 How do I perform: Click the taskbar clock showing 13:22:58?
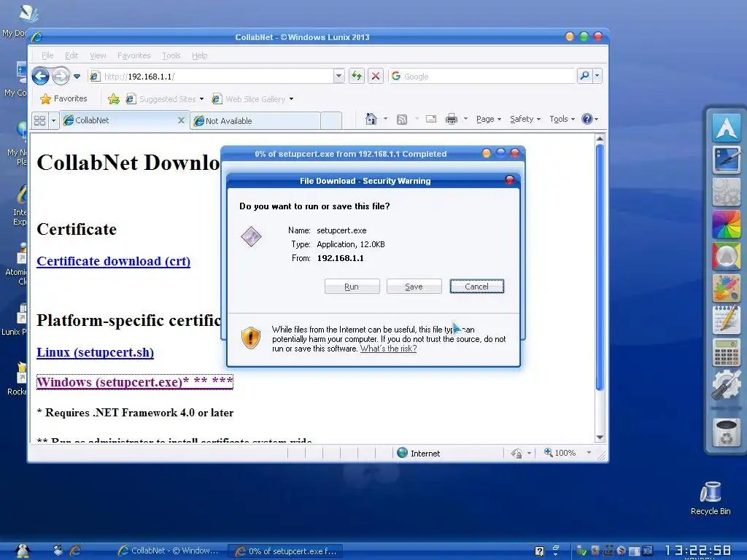click(x=697, y=551)
